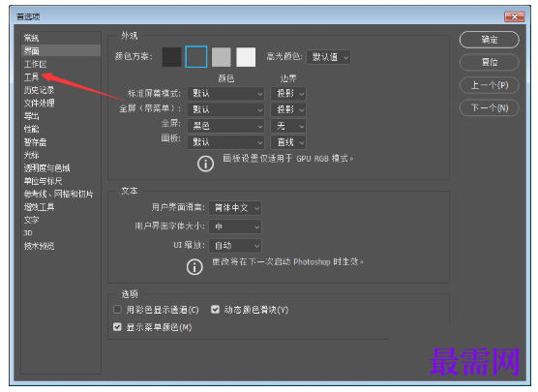Open 用户界面语言 dropdown
Image resolution: width=538 pixels, height=392 pixels.
[235, 208]
